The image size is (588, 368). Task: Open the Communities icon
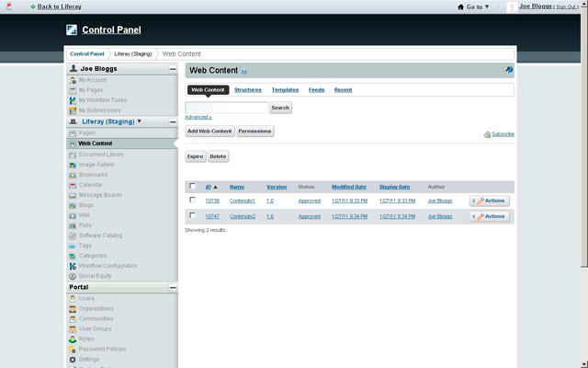pyautogui.click(x=73, y=319)
